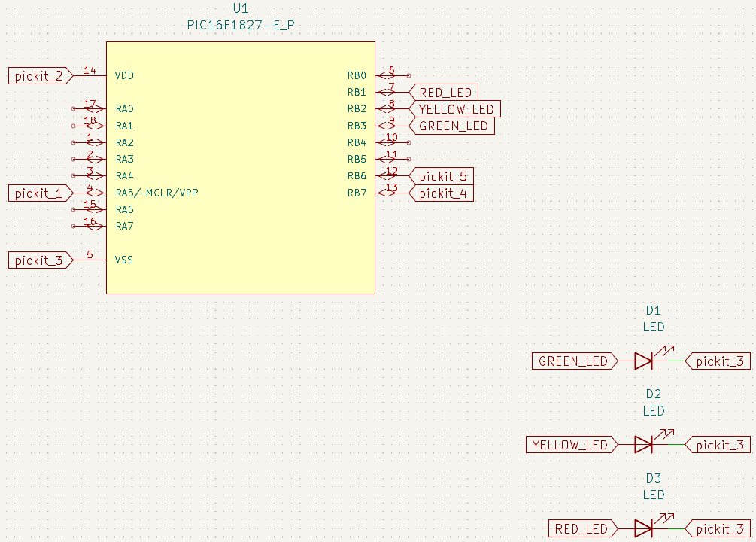Click the RB4 pin name
This screenshot has height=542, width=756.
(357, 142)
